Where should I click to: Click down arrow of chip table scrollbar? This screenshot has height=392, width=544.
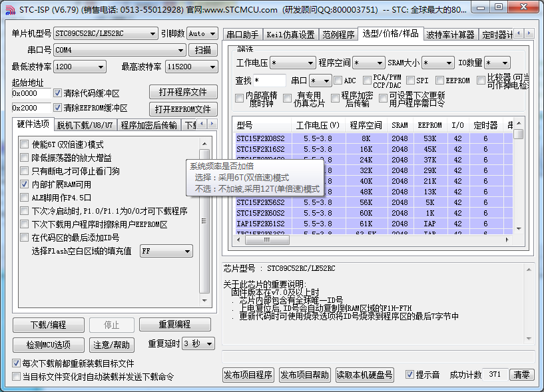[519, 228]
